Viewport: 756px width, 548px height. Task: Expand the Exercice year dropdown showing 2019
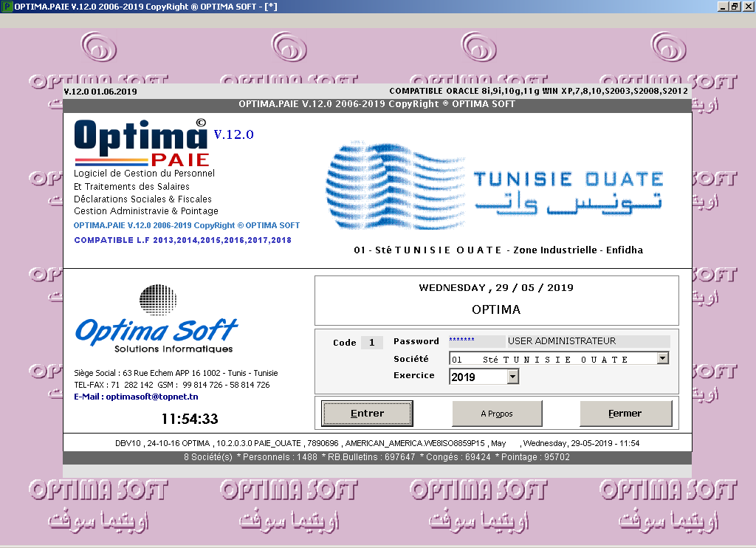pos(513,376)
